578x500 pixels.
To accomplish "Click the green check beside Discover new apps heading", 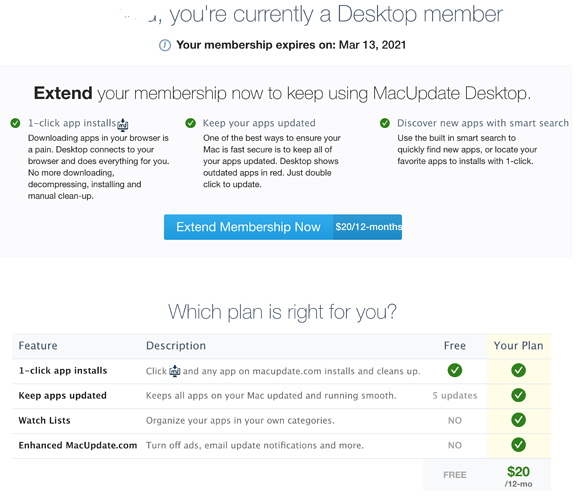I will [x=385, y=123].
